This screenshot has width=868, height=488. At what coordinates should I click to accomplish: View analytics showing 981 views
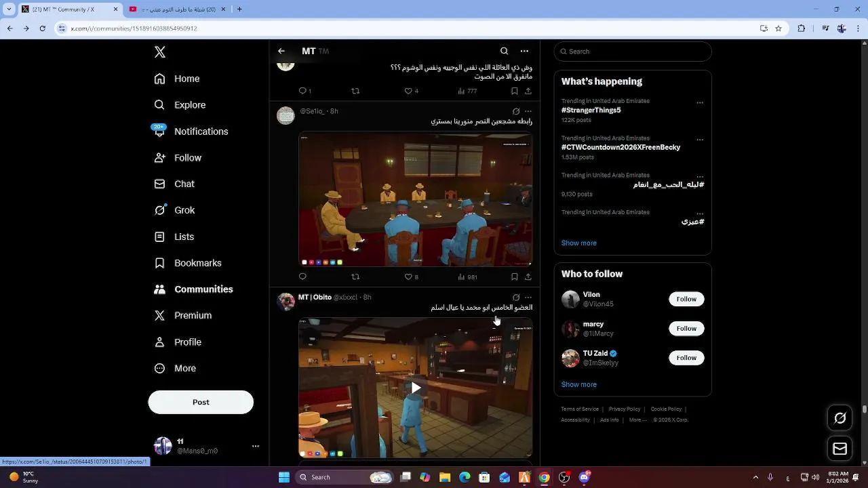coord(467,277)
